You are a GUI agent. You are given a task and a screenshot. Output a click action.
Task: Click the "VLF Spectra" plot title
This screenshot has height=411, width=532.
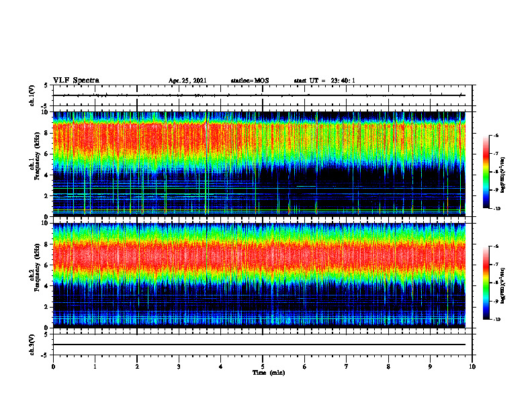(x=76, y=81)
